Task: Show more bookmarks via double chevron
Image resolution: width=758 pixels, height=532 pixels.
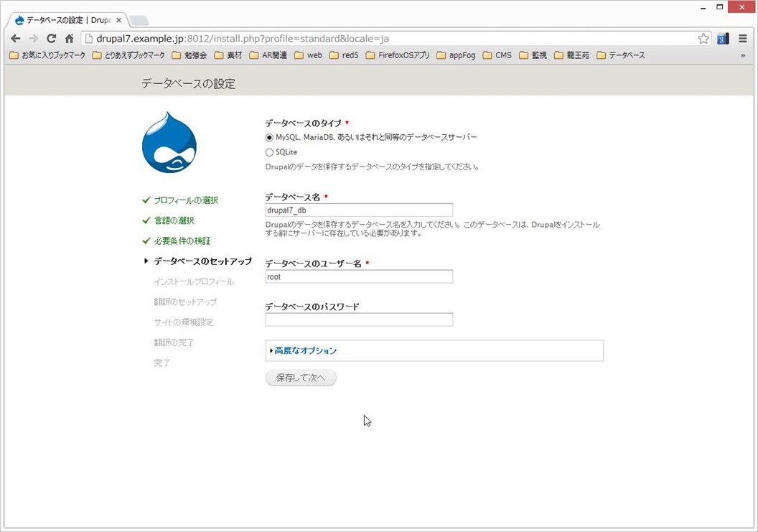Action: [x=743, y=55]
